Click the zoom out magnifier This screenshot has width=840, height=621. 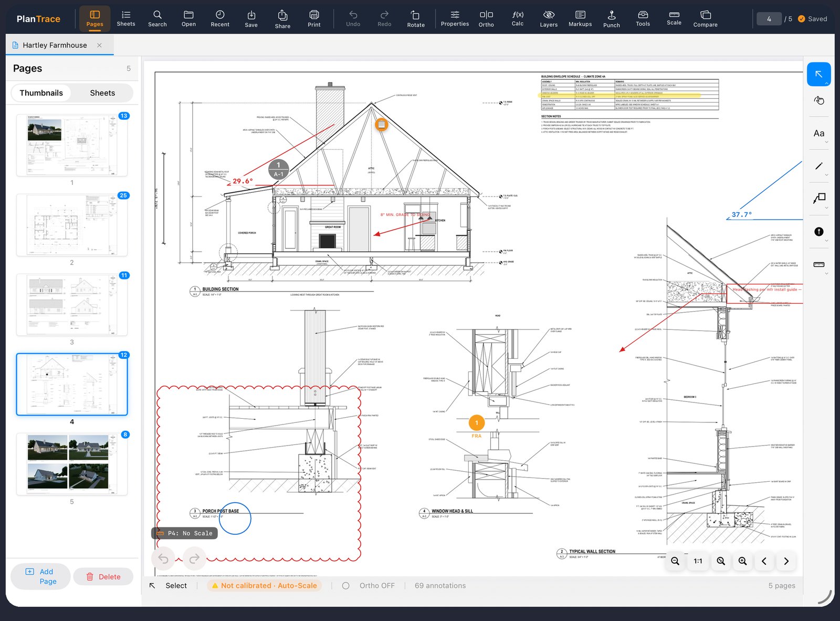point(675,561)
